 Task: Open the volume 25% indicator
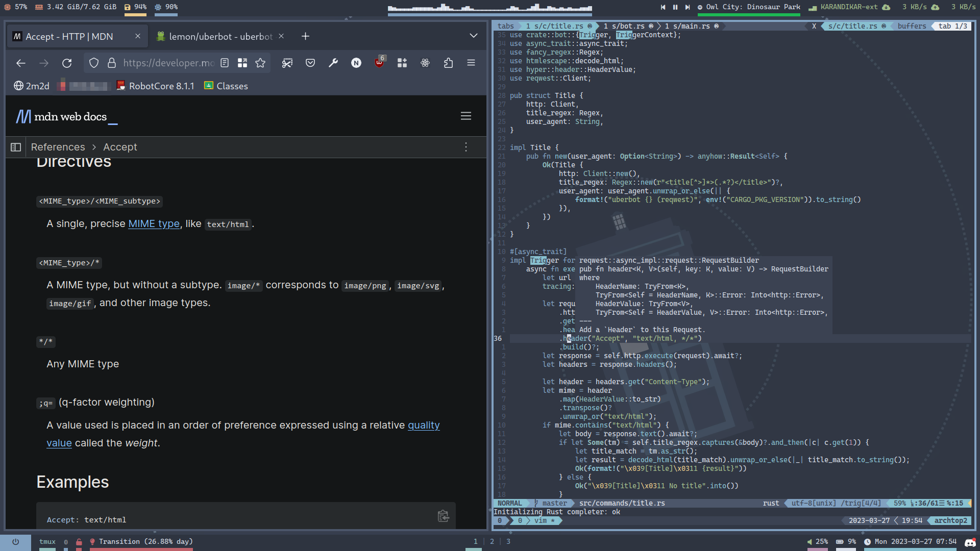click(x=818, y=542)
